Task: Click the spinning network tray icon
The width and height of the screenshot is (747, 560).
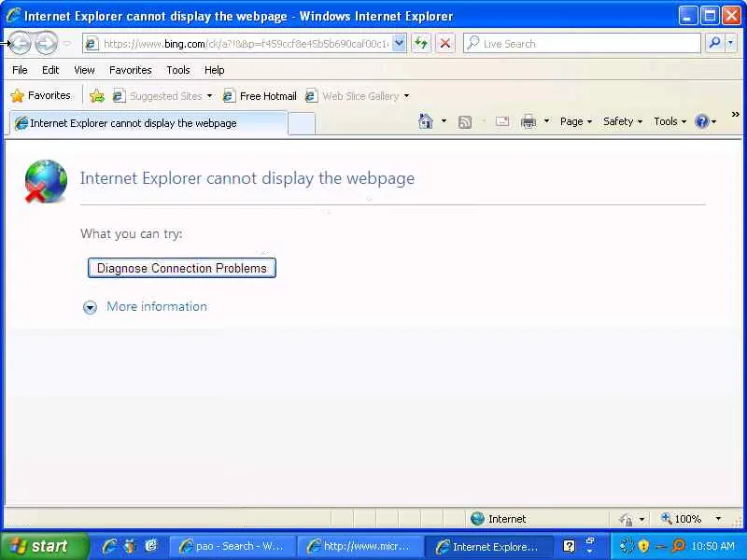Action: [x=627, y=546]
